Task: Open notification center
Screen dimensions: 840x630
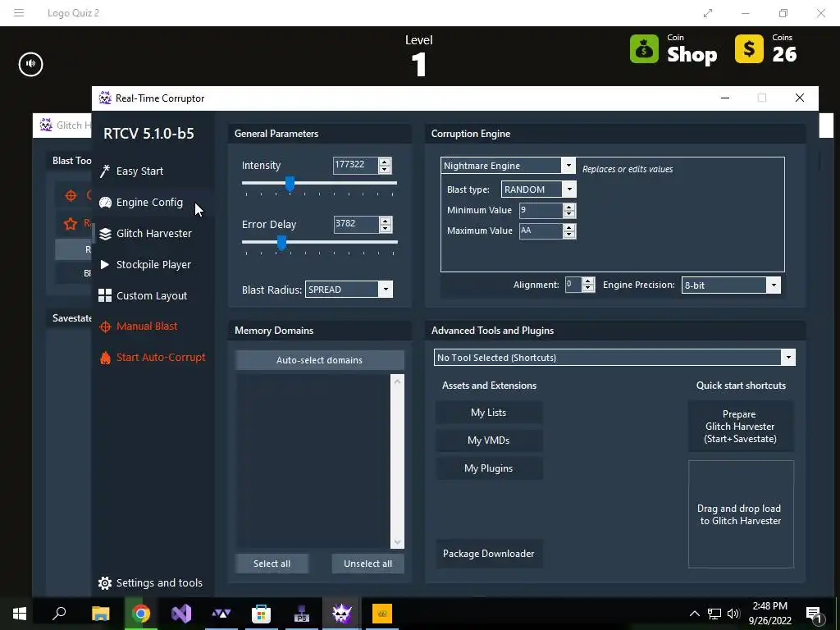Action: [814, 614]
